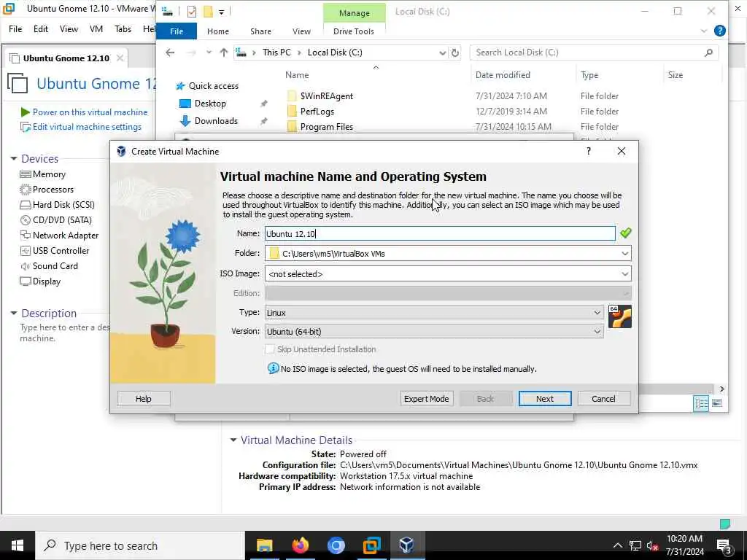
Task: Click the green Power on play icon
Action: (26, 112)
